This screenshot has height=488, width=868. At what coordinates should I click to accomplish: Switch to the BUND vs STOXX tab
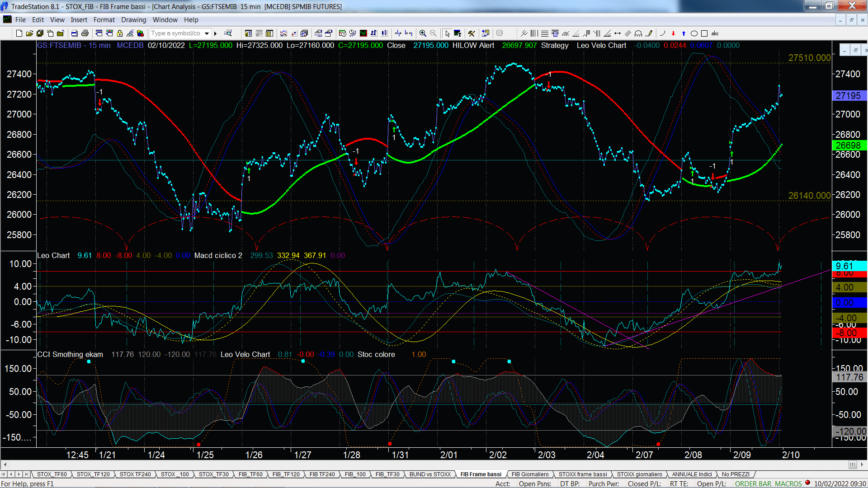[430, 474]
